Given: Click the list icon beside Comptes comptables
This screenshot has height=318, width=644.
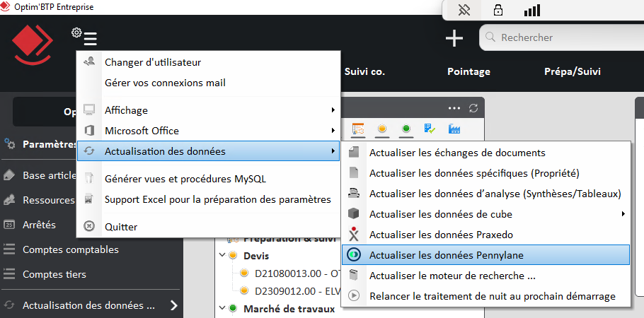Looking at the screenshot, I should pos(9,249).
